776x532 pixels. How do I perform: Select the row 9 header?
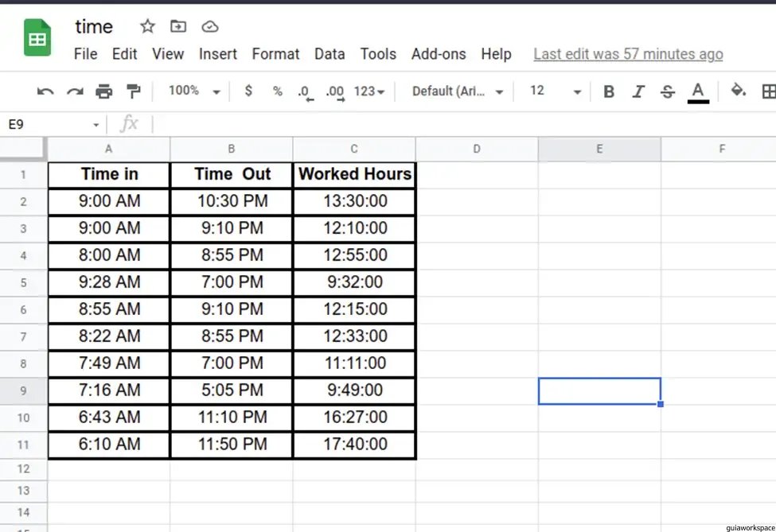point(23,390)
